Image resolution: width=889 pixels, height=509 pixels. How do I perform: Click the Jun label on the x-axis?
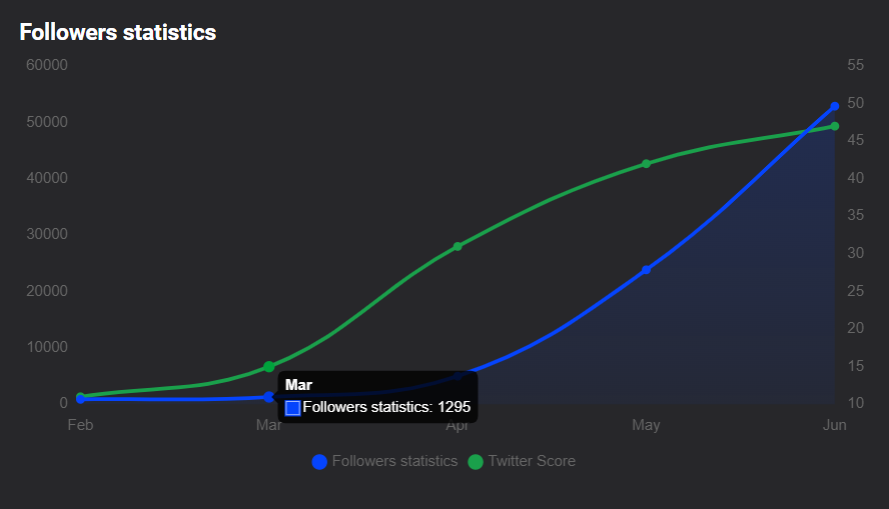point(834,425)
